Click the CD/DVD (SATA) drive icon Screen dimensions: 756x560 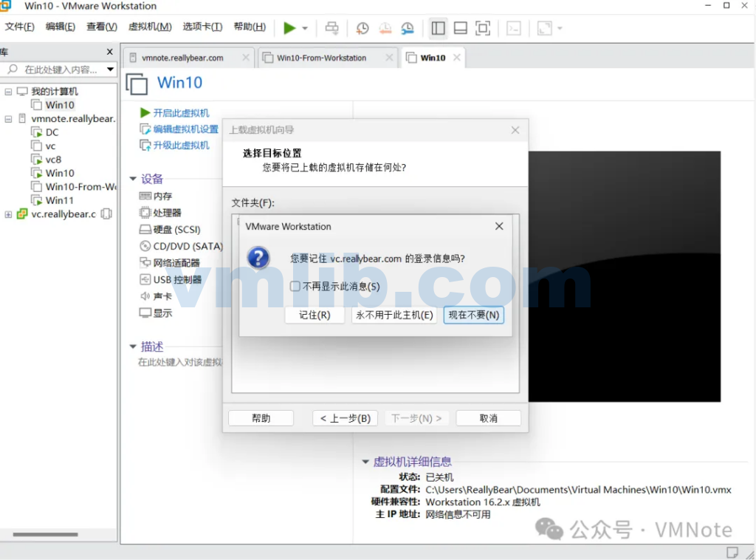(145, 246)
